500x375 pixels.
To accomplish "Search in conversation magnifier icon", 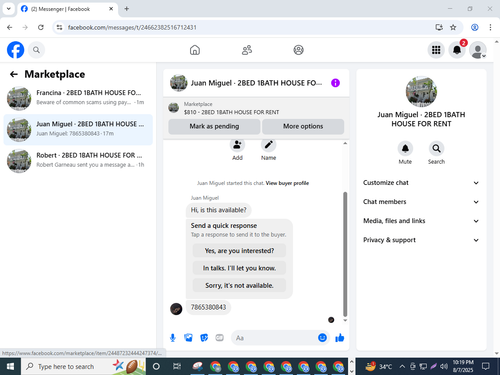I will pos(436,148).
